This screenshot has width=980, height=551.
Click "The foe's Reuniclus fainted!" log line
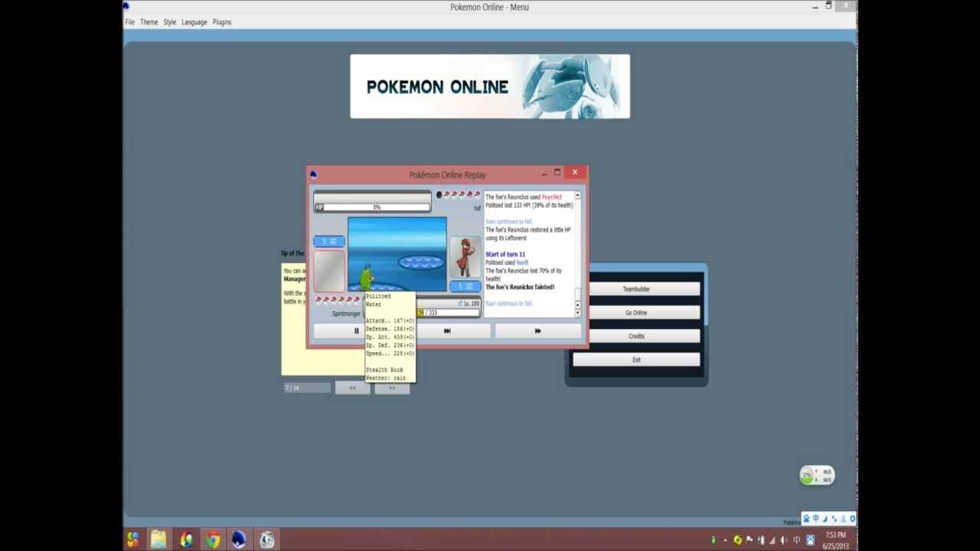coord(520,287)
